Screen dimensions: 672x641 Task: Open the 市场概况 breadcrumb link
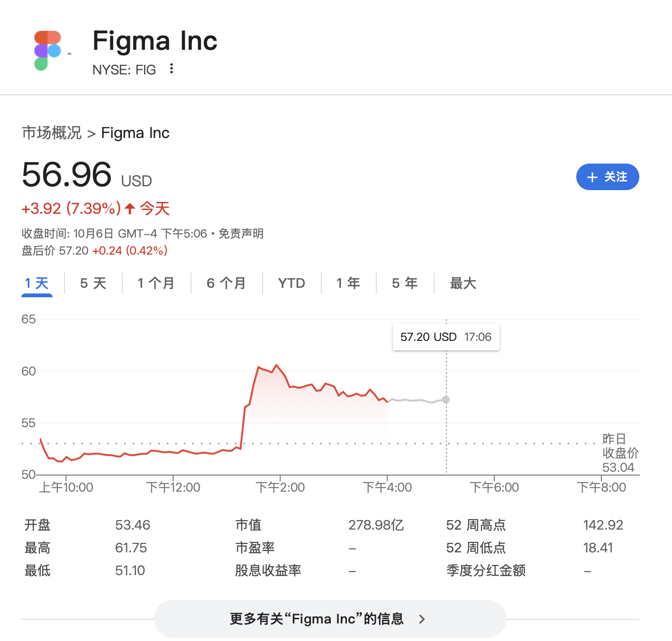click(52, 133)
